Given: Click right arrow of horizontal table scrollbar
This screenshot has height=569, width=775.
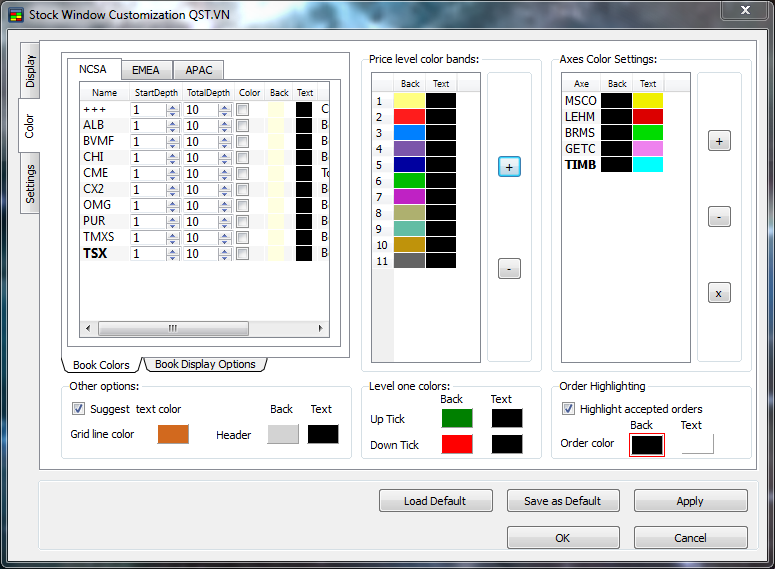Looking at the screenshot, I should (320, 328).
